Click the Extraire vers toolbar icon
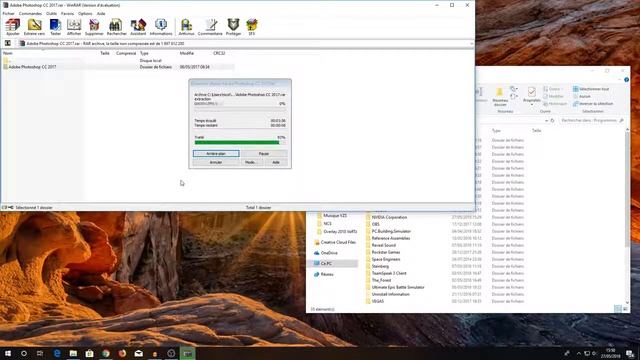This screenshot has height=360, width=640. click(34, 27)
